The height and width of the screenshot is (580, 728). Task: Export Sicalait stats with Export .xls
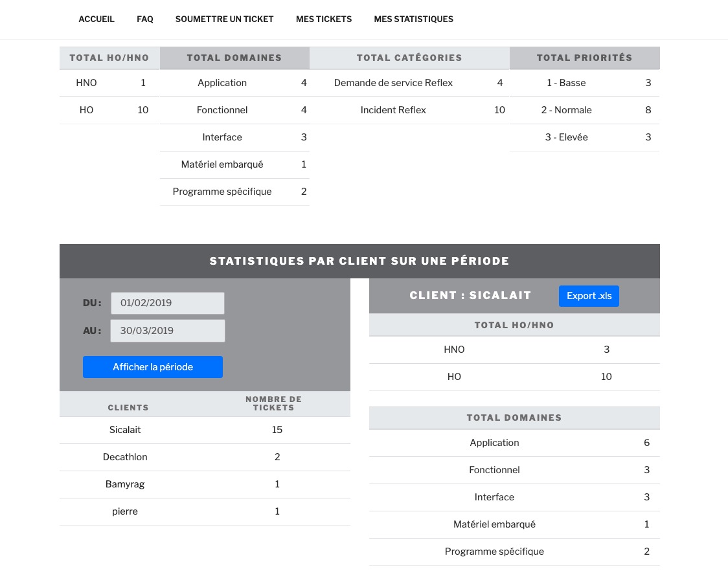coord(589,296)
